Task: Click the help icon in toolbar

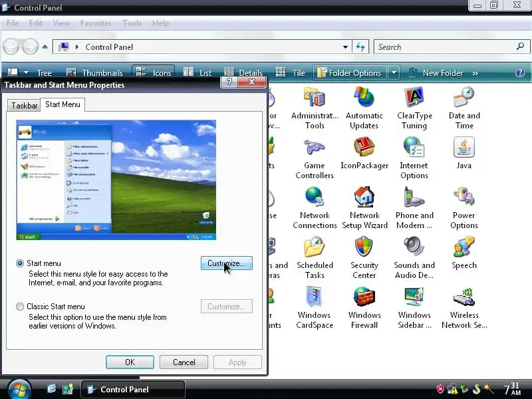Action: coord(519,72)
